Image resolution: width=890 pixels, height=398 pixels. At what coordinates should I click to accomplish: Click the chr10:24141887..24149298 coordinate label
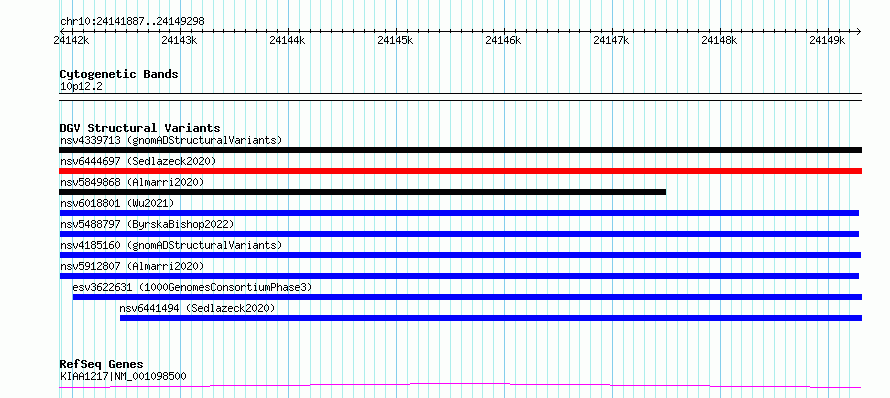pos(132,22)
